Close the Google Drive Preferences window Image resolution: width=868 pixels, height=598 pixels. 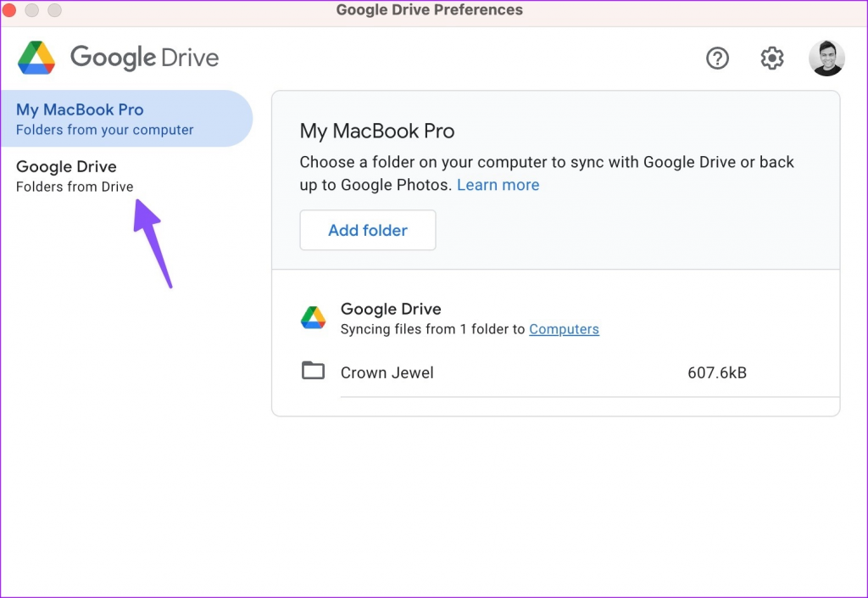point(8,10)
